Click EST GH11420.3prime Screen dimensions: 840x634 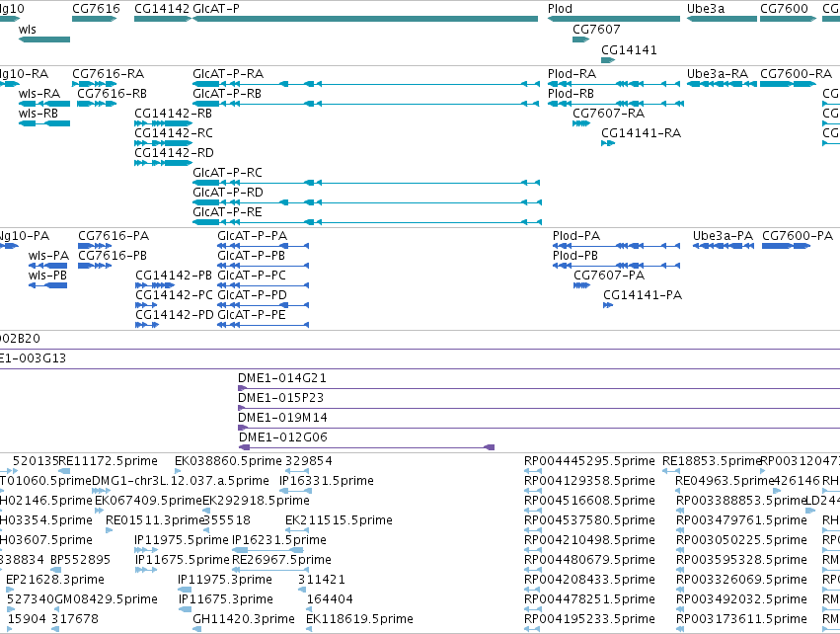196,629
